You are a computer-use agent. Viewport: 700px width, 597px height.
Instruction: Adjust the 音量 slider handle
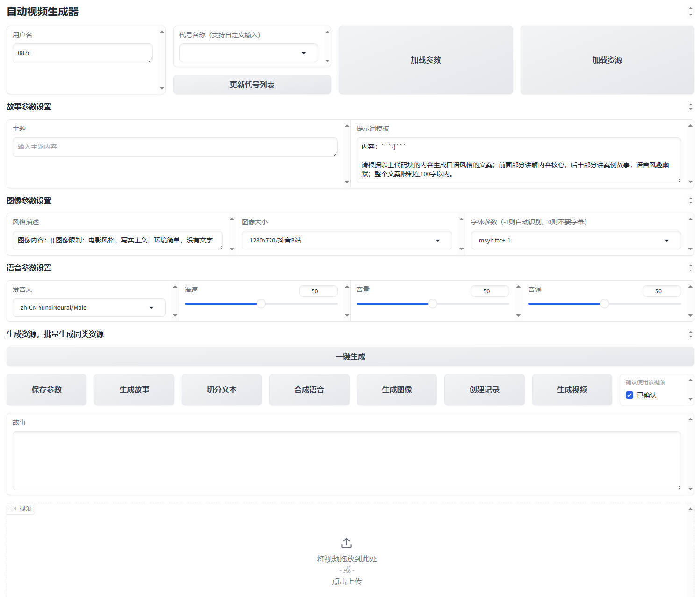coord(433,304)
